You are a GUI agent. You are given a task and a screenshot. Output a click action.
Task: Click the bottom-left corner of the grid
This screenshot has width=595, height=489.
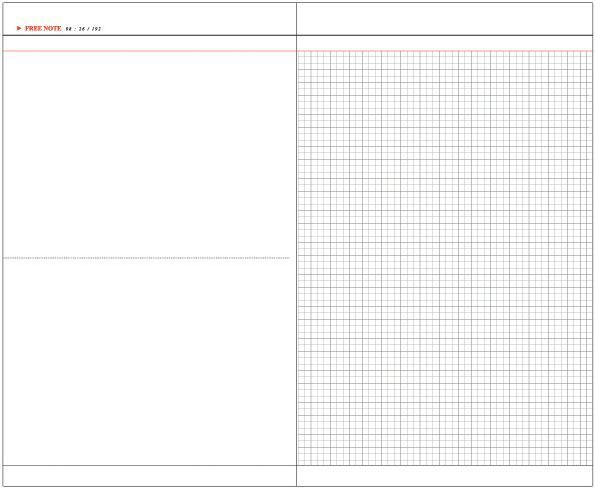[x=298, y=465]
